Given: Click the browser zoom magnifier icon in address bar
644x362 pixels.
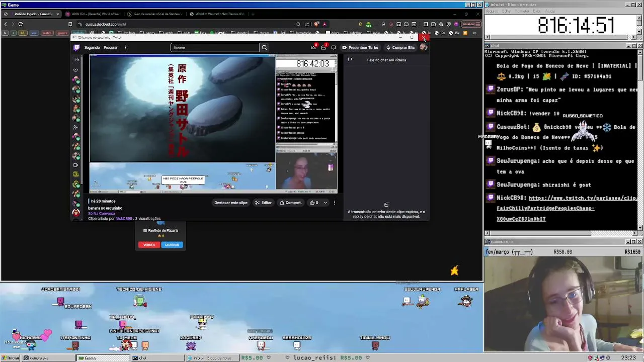Looking at the screenshot, I should [298, 24].
